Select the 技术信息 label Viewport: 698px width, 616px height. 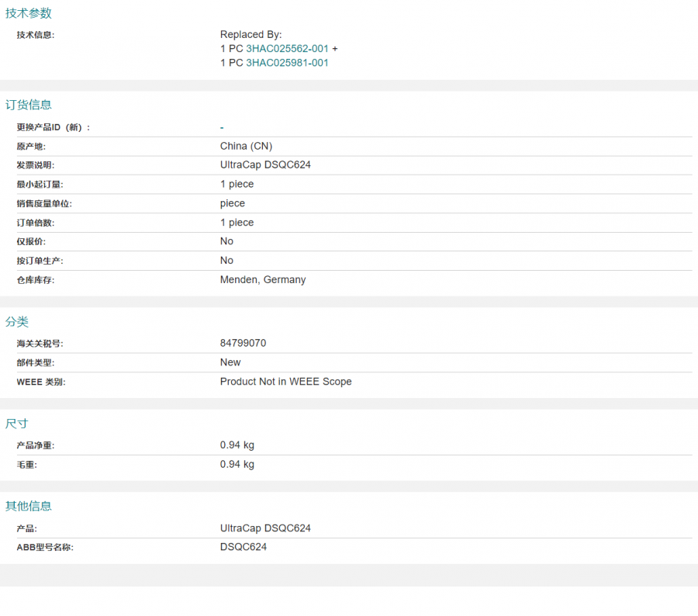coord(36,35)
